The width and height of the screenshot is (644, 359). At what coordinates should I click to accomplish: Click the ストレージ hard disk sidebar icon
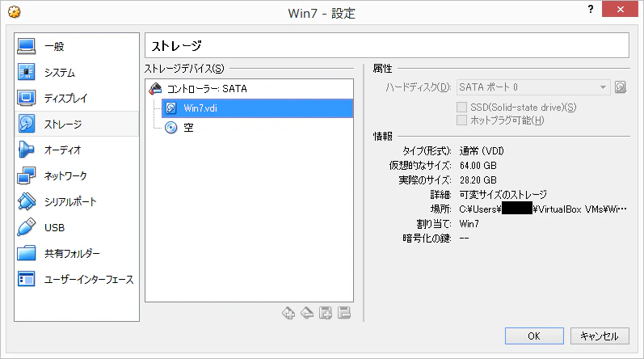(x=27, y=124)
